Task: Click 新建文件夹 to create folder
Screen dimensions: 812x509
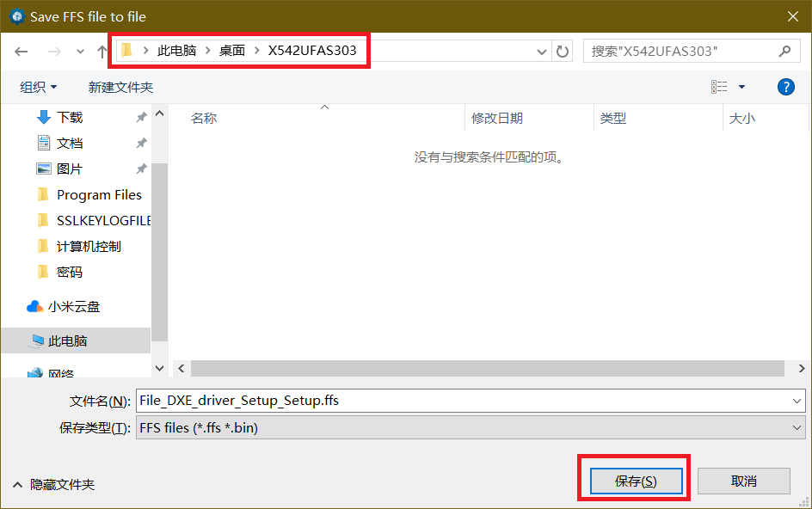Action: [x=120, y=87]
